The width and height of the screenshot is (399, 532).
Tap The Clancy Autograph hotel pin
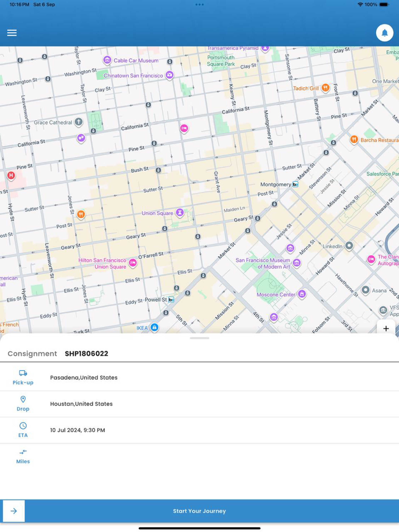click(x=371, y=259)
